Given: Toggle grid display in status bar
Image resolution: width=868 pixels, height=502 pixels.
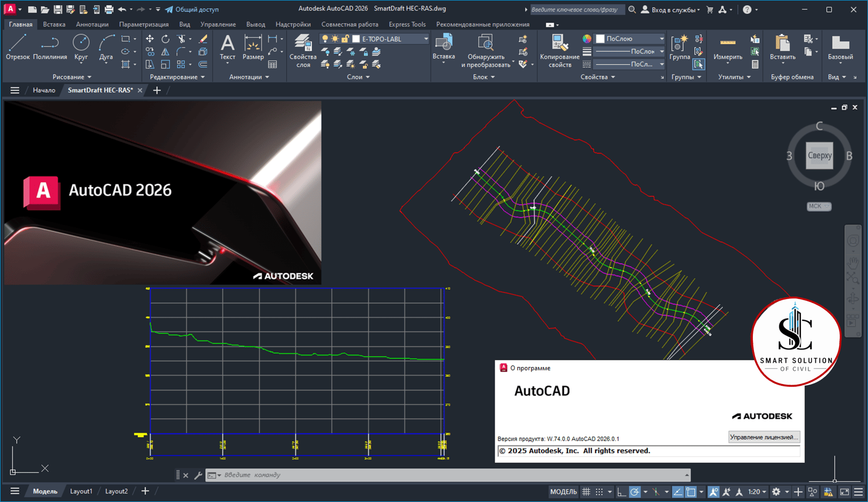Looking at the screenshot, I should [x=586, y=492].
